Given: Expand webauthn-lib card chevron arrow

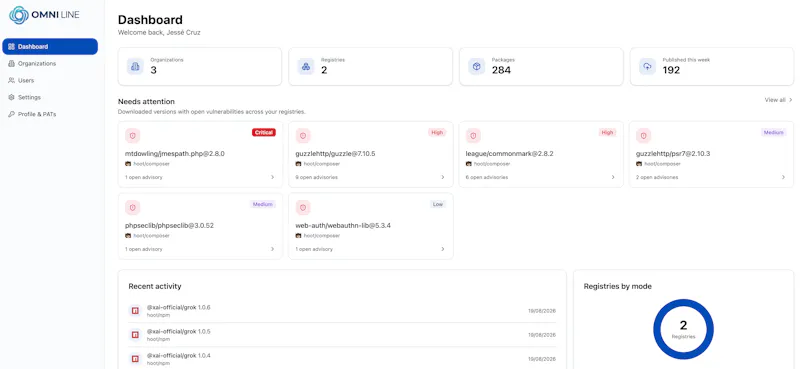Looking at the screenshot, I should point(443,249).
